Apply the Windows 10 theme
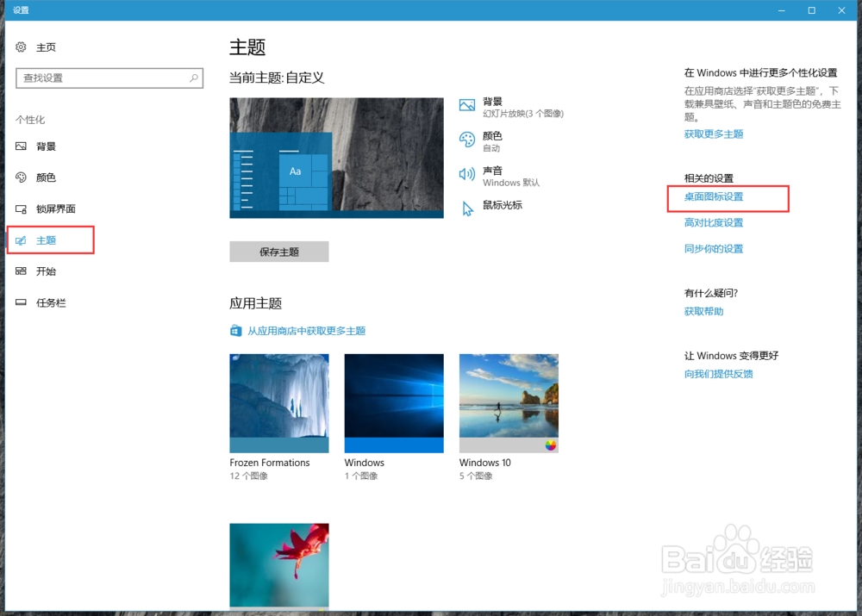This screenshot has width=862, height=616. [509, 403]
